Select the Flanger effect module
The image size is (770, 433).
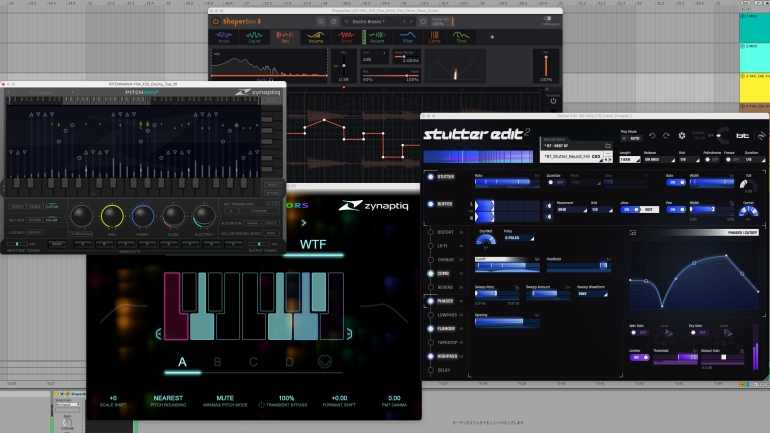(x=431, y=328)
